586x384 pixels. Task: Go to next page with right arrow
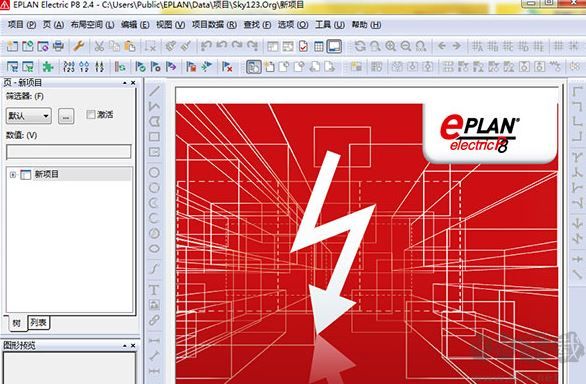click(457, 46)
